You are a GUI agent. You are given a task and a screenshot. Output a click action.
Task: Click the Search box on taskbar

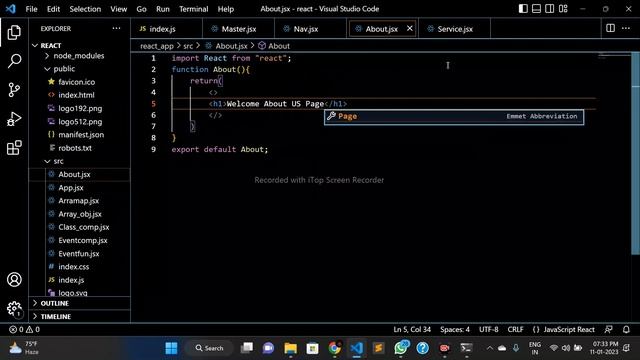(209, 348)
